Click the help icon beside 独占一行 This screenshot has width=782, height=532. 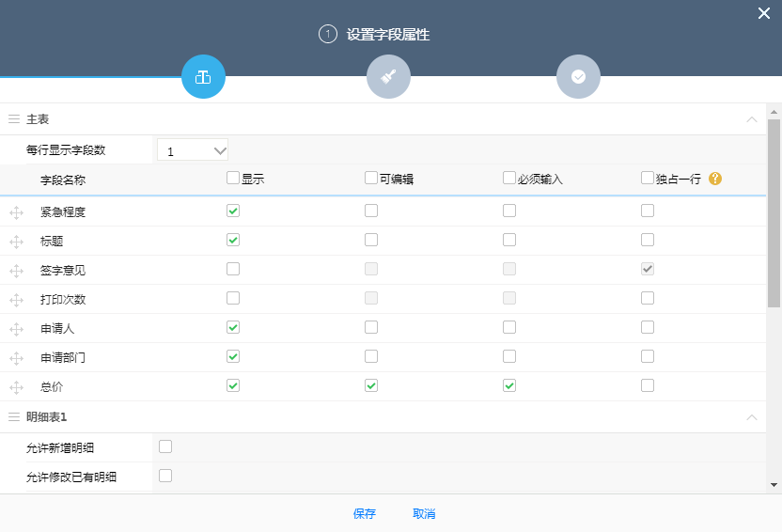tap(715, 179)
